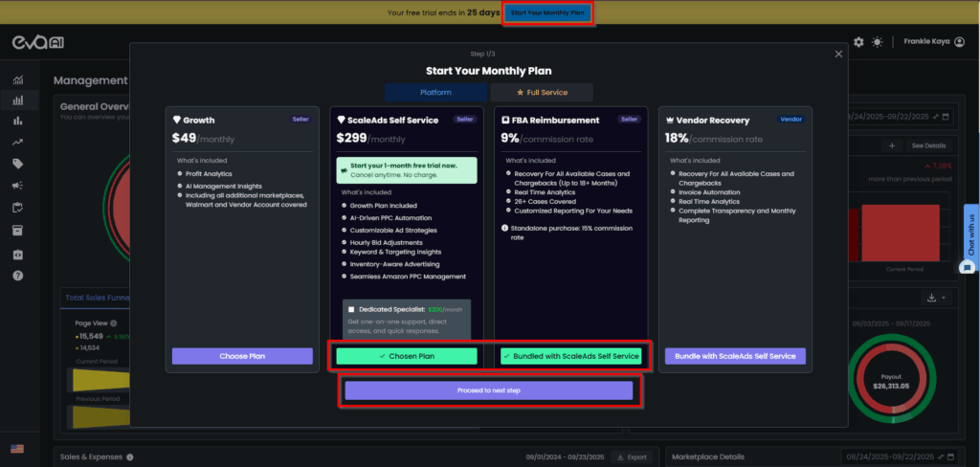Open the 08/24/2025-09/22/2025 date picker at the top right
Viewport: 980px width, 467px height.
click(x=900, y=117)
